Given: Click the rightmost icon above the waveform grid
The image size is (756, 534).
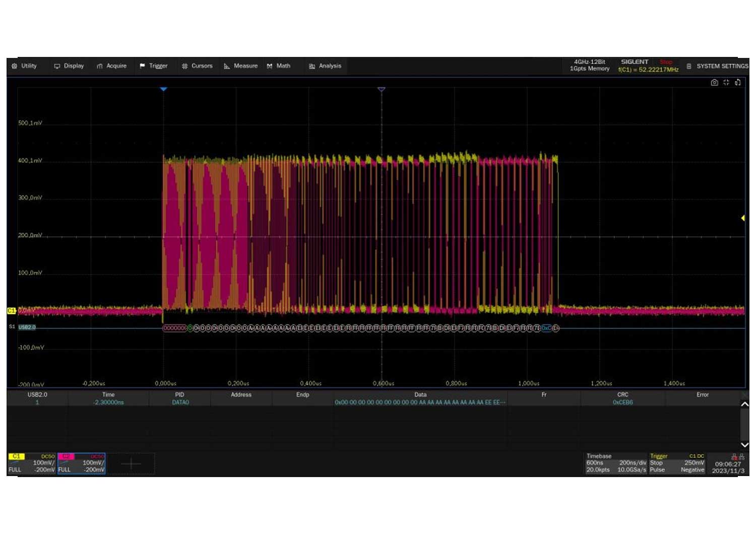Looking at the screenshot, I should pyautogui.click(x=738, y=83).
